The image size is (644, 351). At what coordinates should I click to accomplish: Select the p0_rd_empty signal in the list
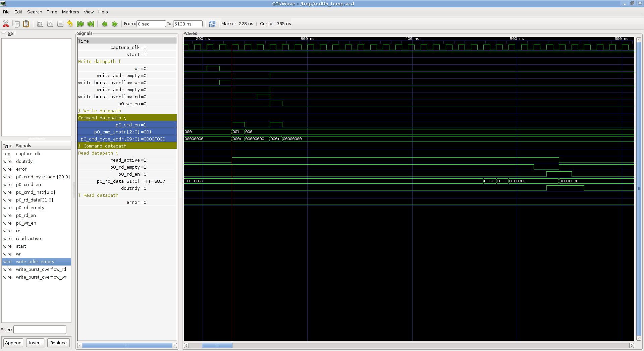point(30,208)
